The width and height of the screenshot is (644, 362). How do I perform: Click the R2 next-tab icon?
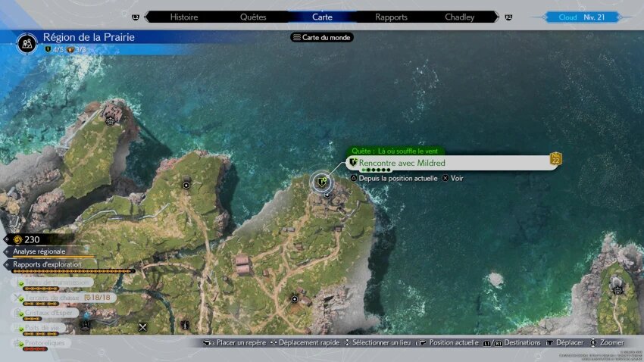[x=508, y=17]
